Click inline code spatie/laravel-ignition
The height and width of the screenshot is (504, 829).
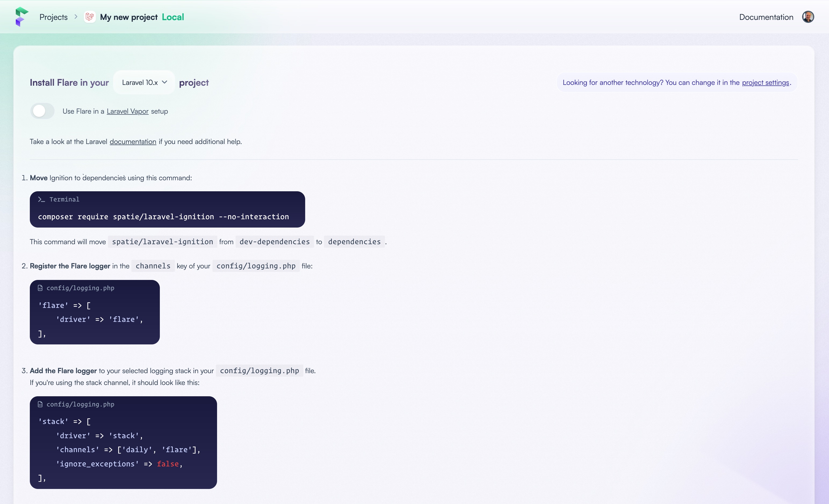(163, 242)
